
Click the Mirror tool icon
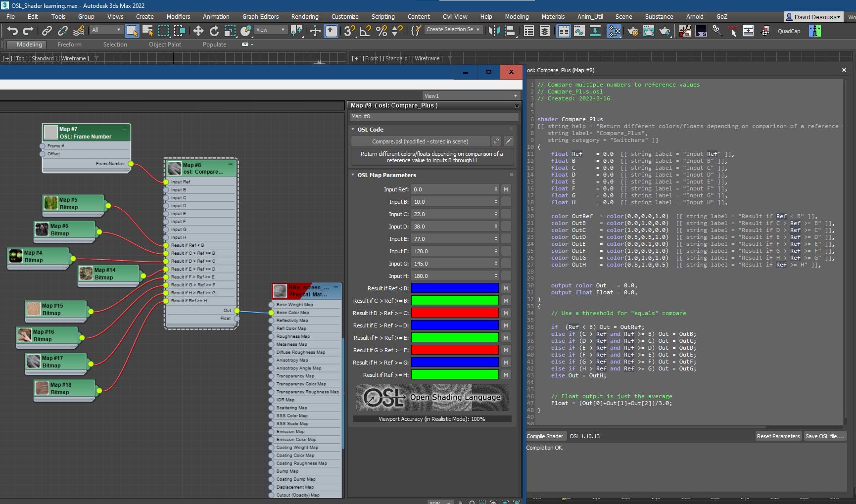[x=493, y=31]
